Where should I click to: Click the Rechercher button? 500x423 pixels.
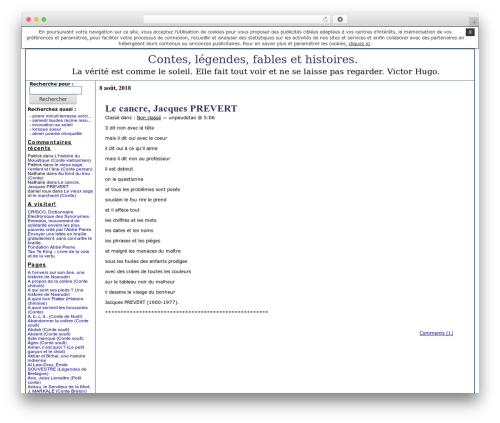coord(53,99)
